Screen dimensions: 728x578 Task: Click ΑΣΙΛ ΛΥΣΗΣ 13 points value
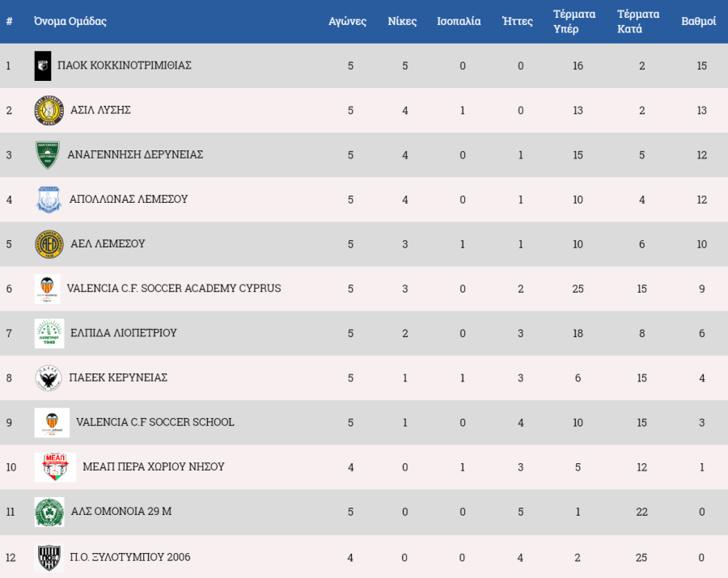click(701, 111)
